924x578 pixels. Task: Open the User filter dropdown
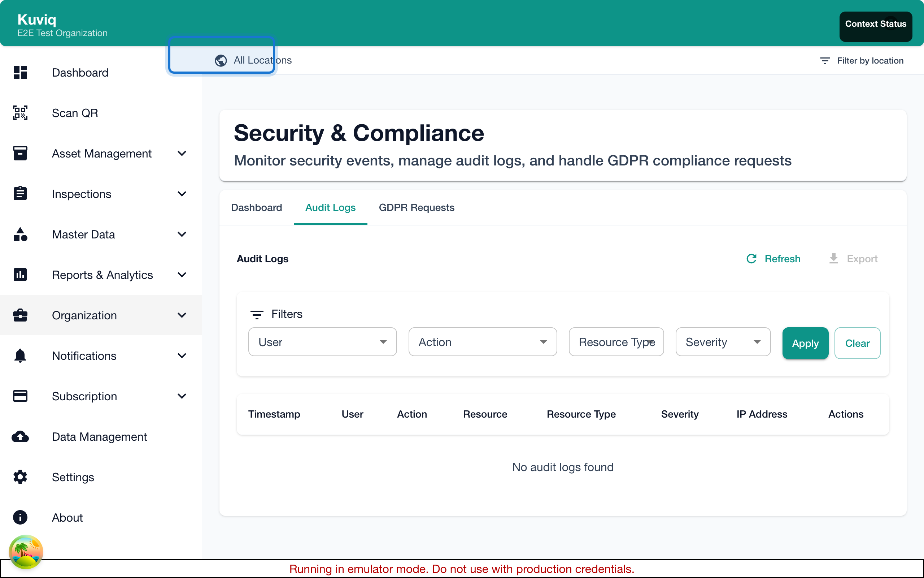323,342
